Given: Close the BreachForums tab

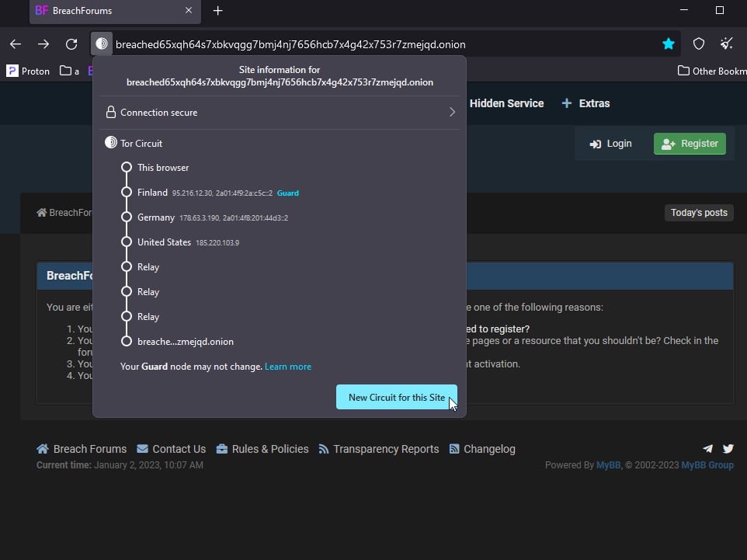Looking at the screenshot, I should [x=189, y=10].
